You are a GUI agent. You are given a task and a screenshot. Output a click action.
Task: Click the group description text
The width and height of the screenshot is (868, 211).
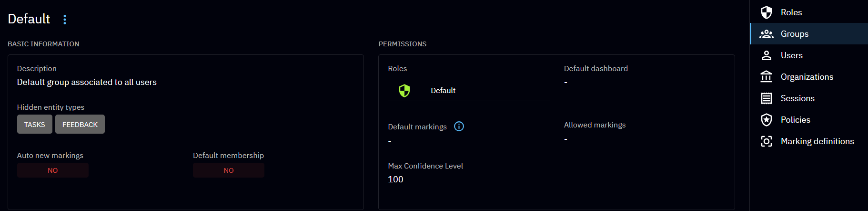point(87,82)
